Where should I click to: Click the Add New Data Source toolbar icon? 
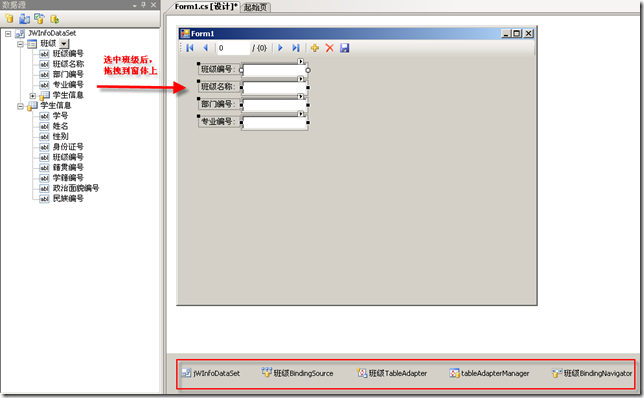9,18
